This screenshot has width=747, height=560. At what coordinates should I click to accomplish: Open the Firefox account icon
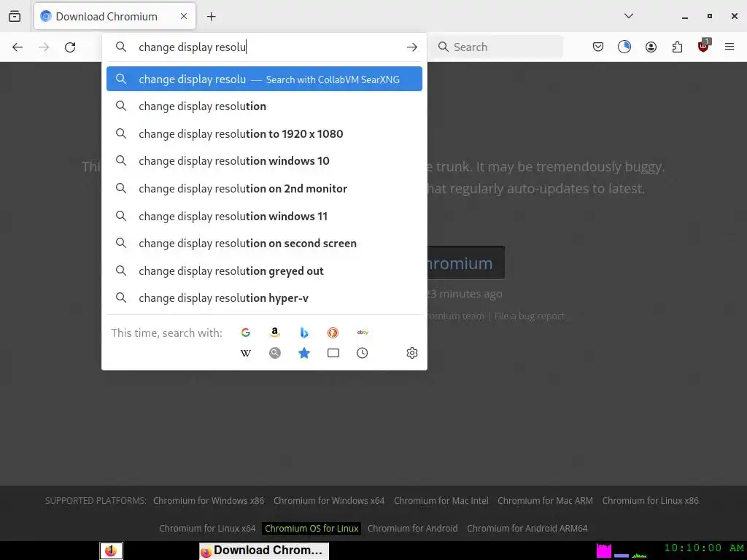tap(651, 47)
